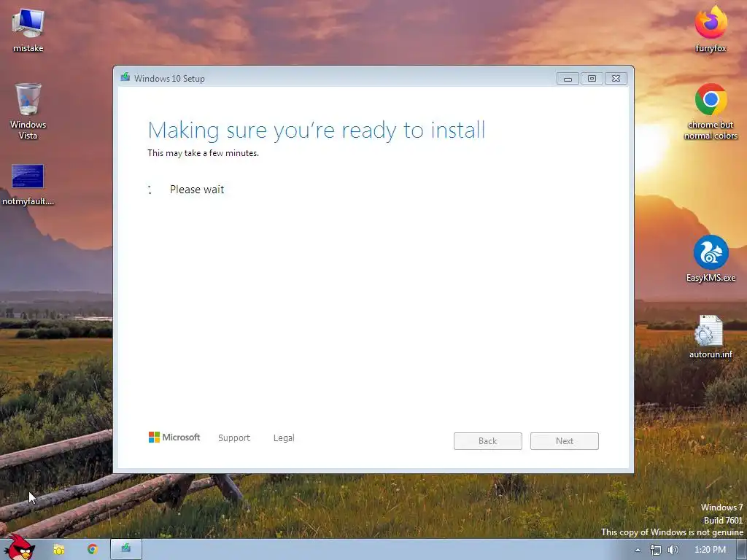Minimize the Windows 10 Setup window
Screen dimensions: 747x560
(x=568, y=79)
